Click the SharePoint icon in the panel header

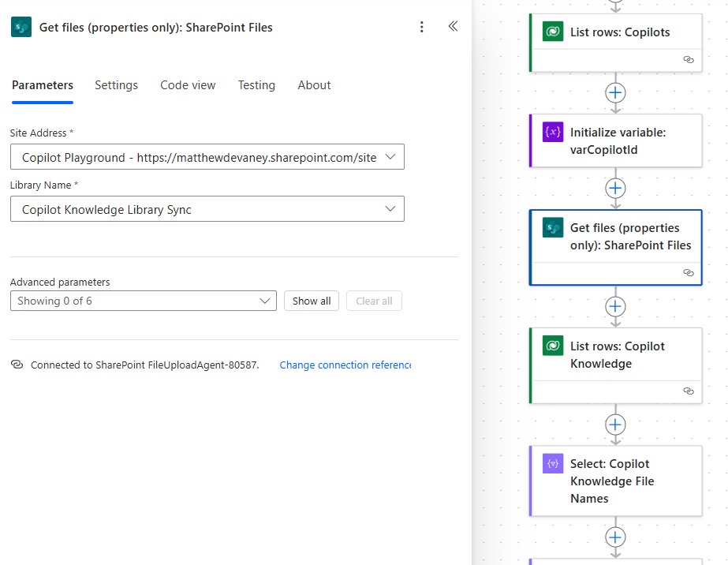[x=21, y=27]
